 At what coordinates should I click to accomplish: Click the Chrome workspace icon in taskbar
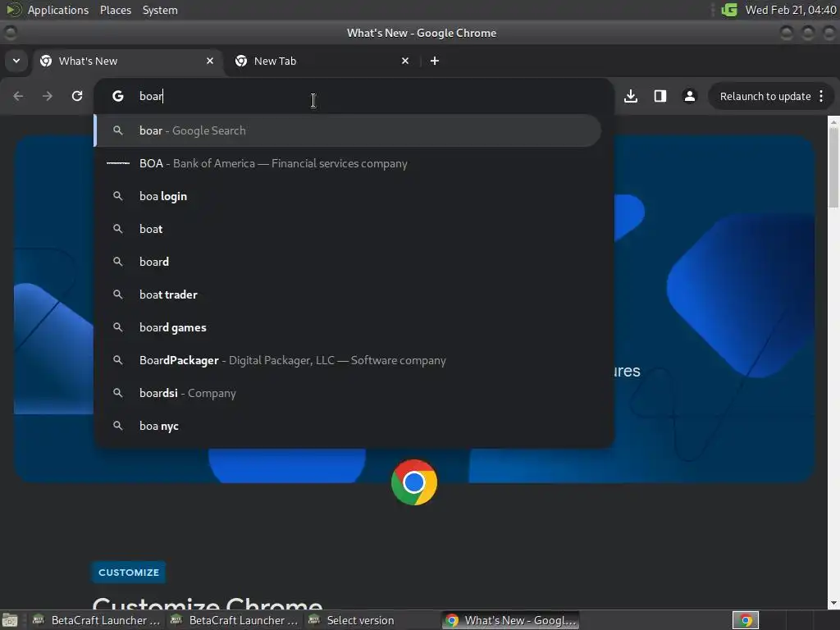(746, 620)
